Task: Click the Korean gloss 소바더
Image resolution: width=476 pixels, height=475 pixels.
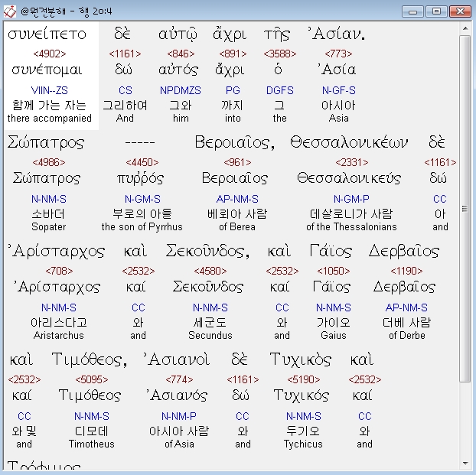Action: click(x=48, y=214)
